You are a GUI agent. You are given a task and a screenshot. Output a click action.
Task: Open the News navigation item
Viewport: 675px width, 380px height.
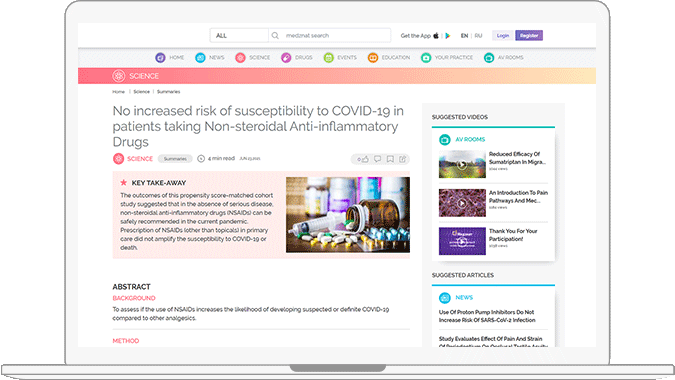210,57
